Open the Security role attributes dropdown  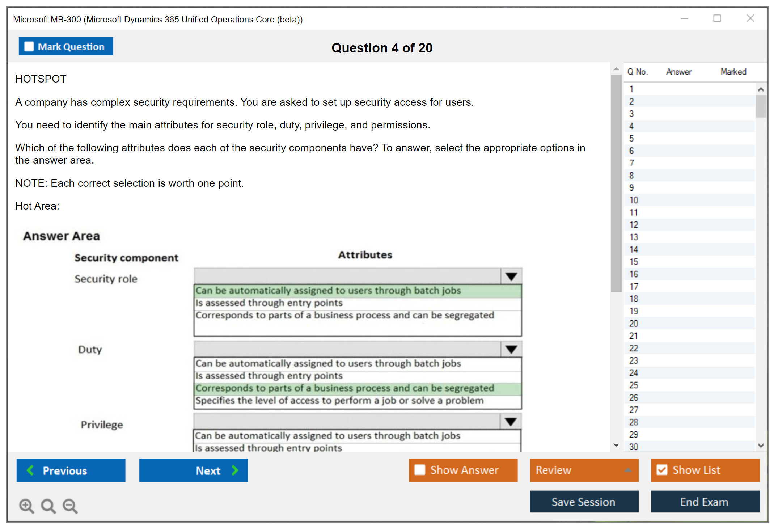511,277
